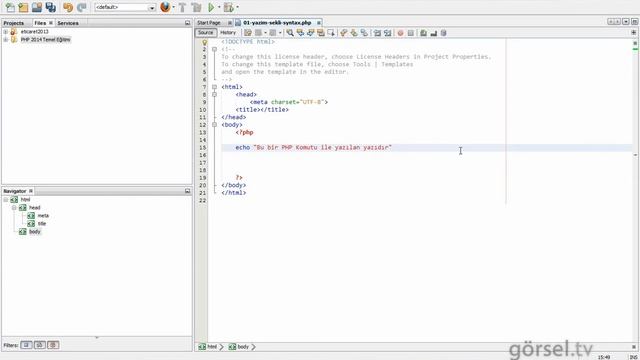Viewport: 640px width, 360px height.
Task: Click the Build Project hammer icon
Action: (x=182, y=7)
